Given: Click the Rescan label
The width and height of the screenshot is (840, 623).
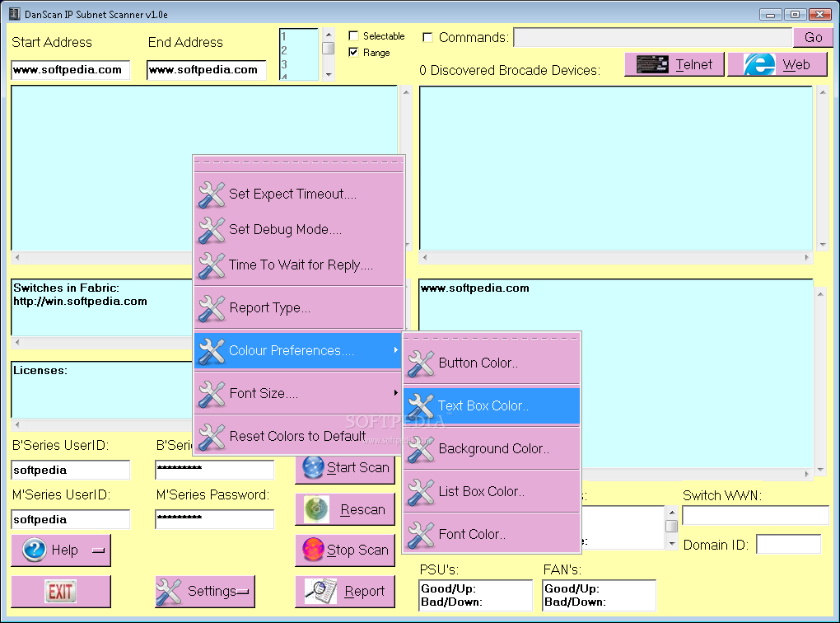Looking at the screenshot, I should [362, 509].
